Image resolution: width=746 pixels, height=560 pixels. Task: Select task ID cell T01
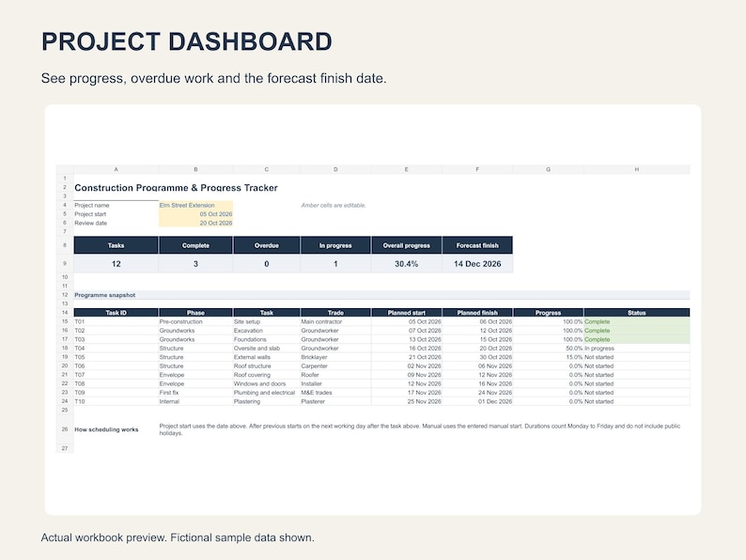[x=117, y=321]
